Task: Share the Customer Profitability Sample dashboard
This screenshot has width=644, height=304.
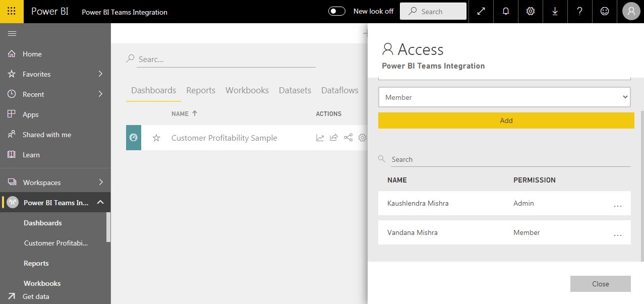Action: (x=333, y=138)
